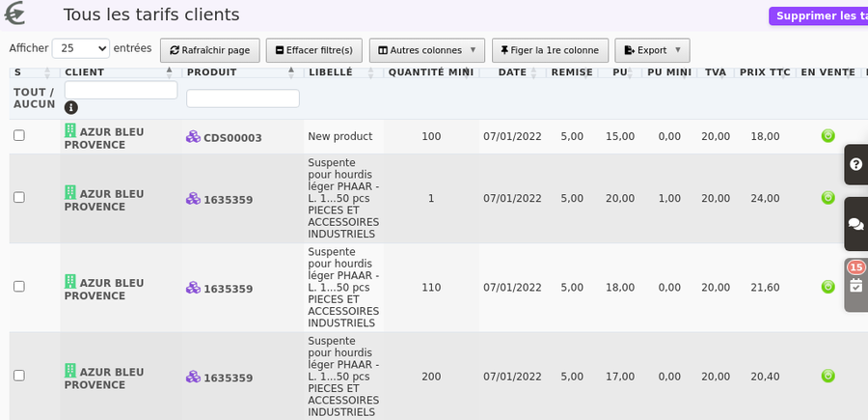Click the info icon under client filter

(x=70, y=107)
